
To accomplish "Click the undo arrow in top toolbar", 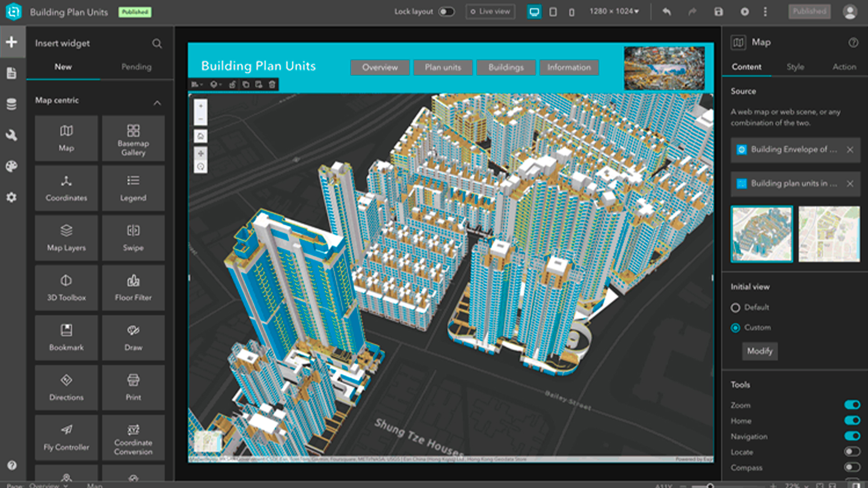I will click(666, 12).
